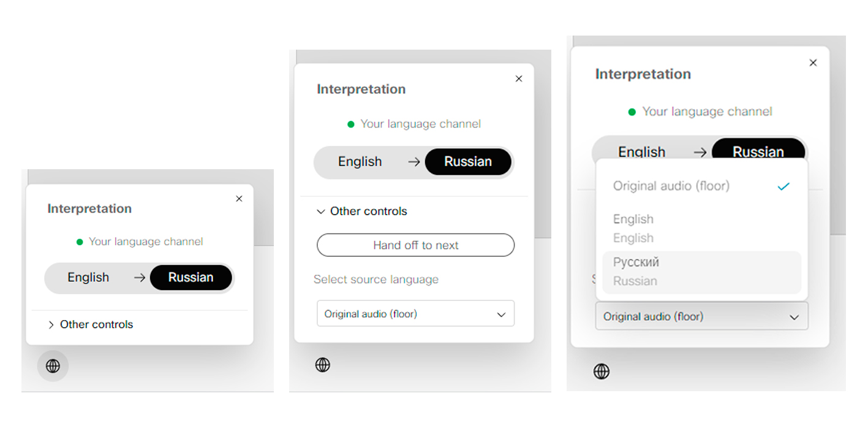Screen dimensions: 868x431
Task: Click the chevron on the source language selector
Action: [501, 313]
